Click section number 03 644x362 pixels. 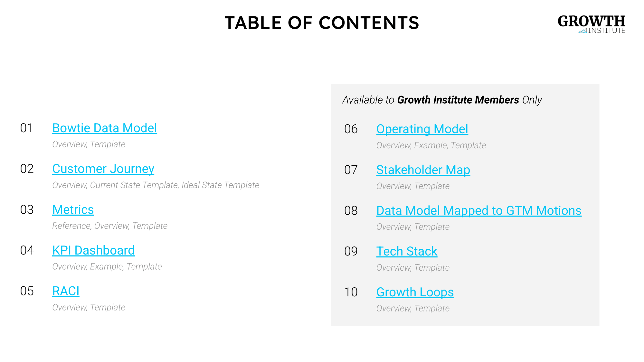pyautogui.click(x=27, y=210)
